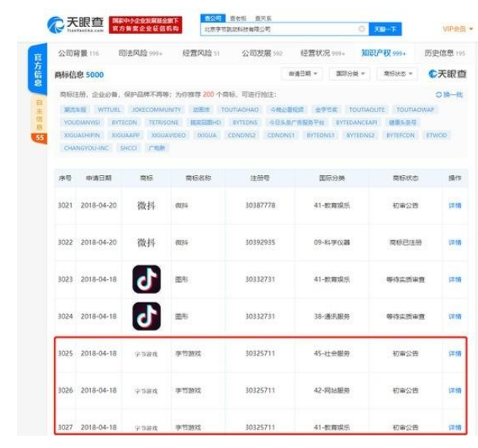The height and width of the screenshot is (448, 478).
Task: Click the TETRISONE trademark tag
Action: pyautogui.click(x=163, y=123)
